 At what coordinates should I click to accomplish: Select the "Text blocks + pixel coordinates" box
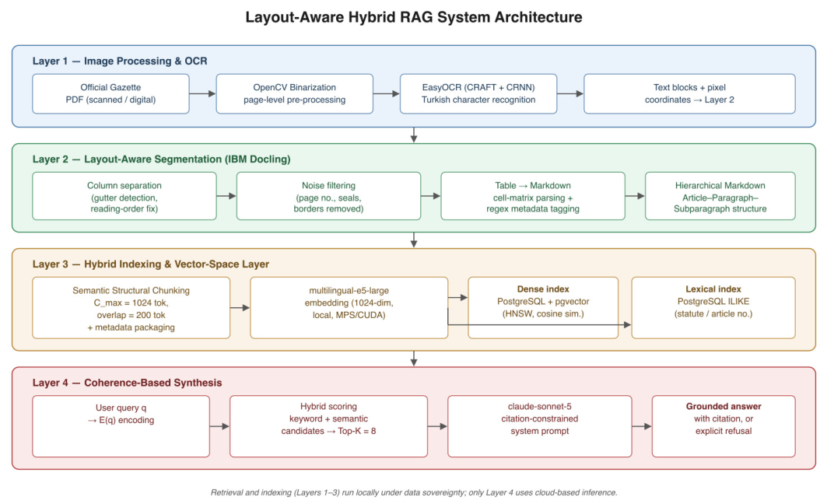pos(689,94)
